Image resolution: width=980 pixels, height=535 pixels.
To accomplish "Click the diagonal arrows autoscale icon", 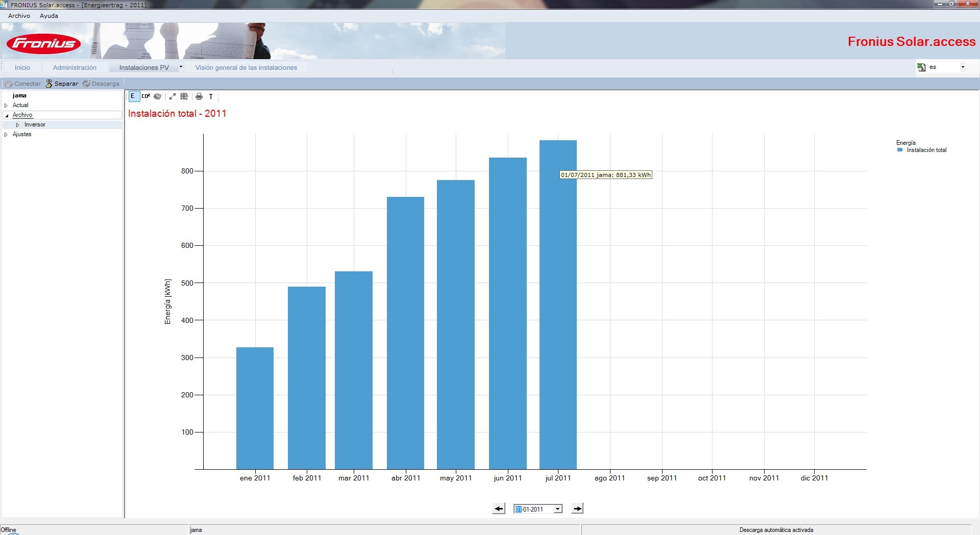I will coord(173,96).
